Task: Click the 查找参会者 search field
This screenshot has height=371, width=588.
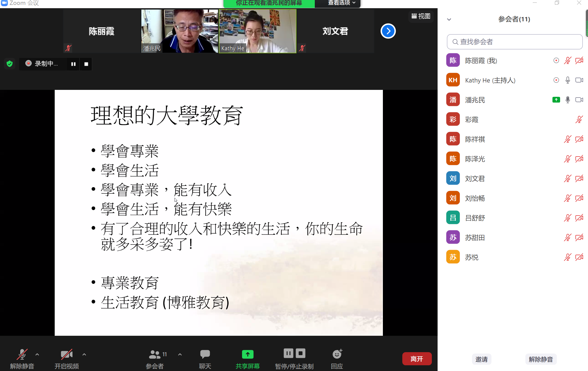Action: (514, 42)
